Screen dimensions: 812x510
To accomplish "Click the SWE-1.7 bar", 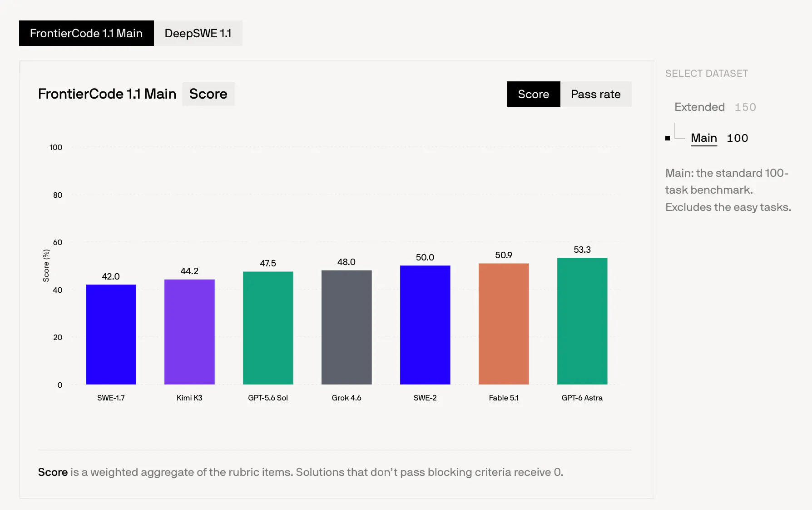I will 111,335.
